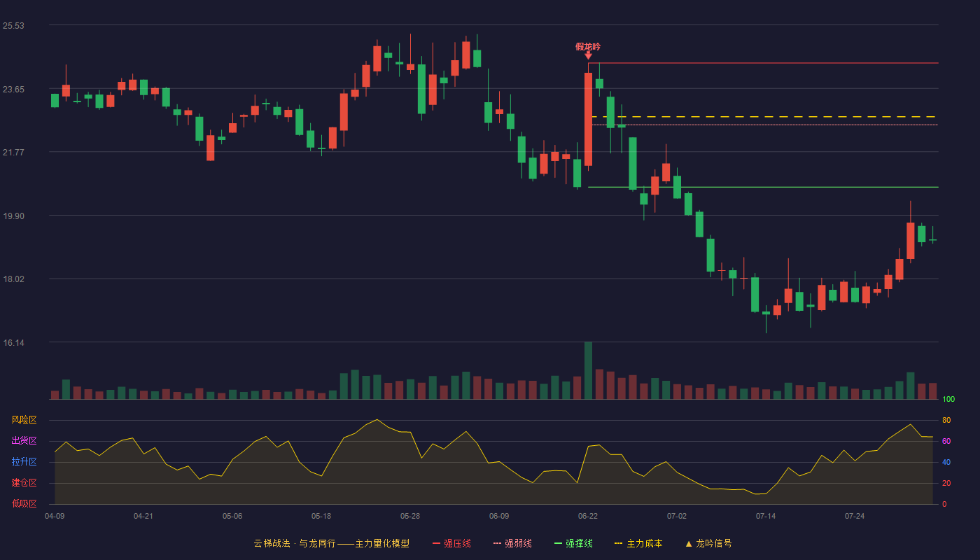This screenshot has height=560, width=980.
Task: Toggle the 主力成本 legend item
Action: pyautogui.click(x=638, y=543)
